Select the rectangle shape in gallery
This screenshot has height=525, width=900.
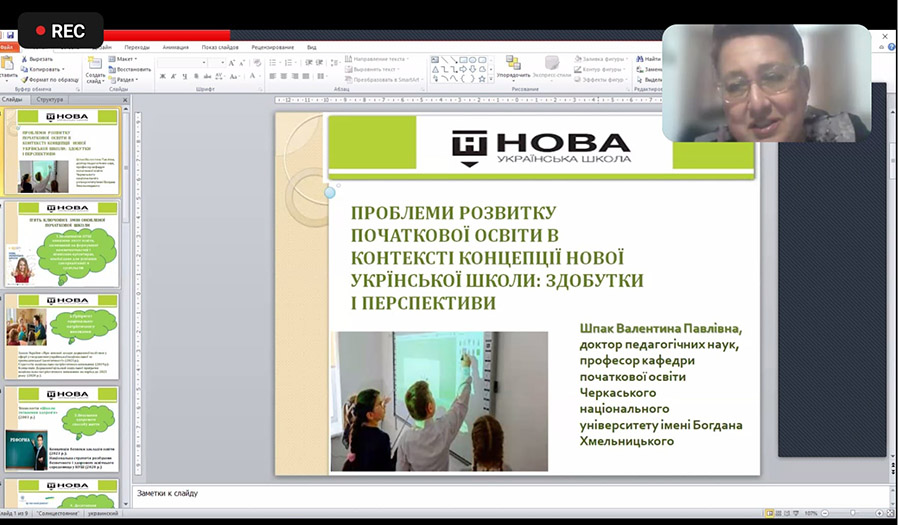coord(463,60)
